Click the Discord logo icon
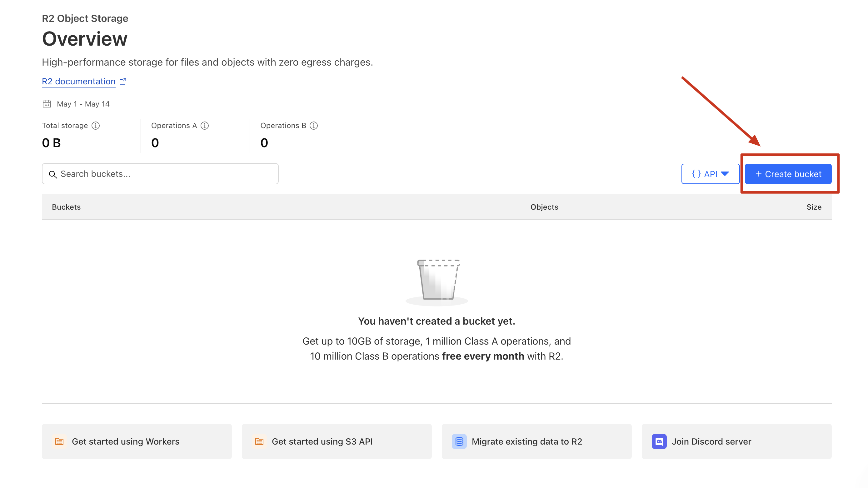Screen dimensions: 868x488 click(659, 441)
